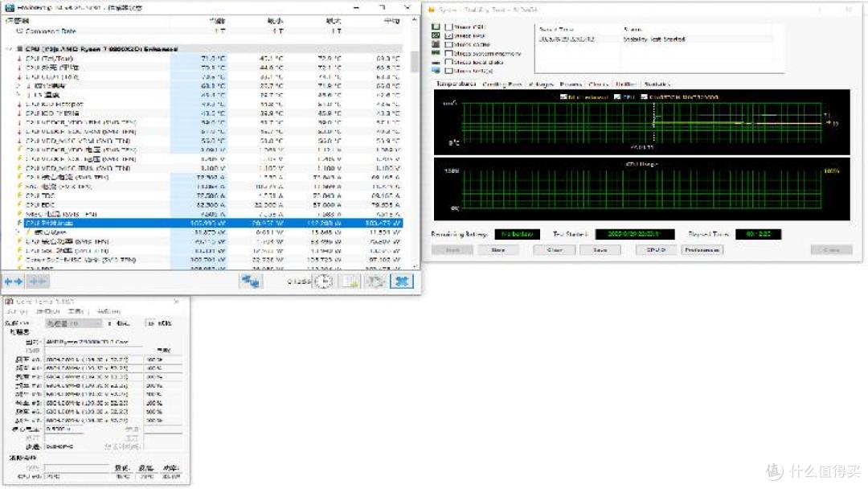
Task: Click the blue X close-sensors icon in HWiNFO toolbar
Action: (x=402, y=281)
